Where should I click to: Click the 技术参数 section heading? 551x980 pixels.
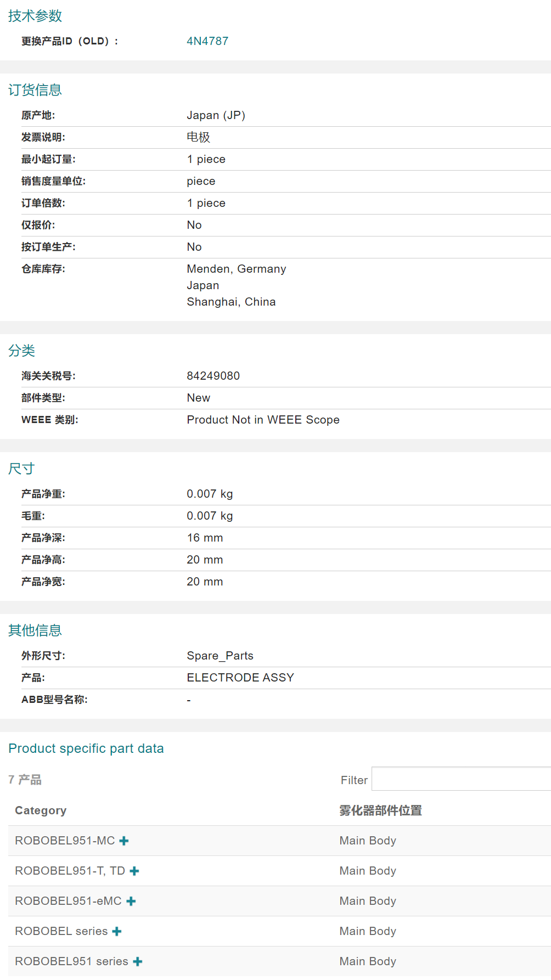35,16
